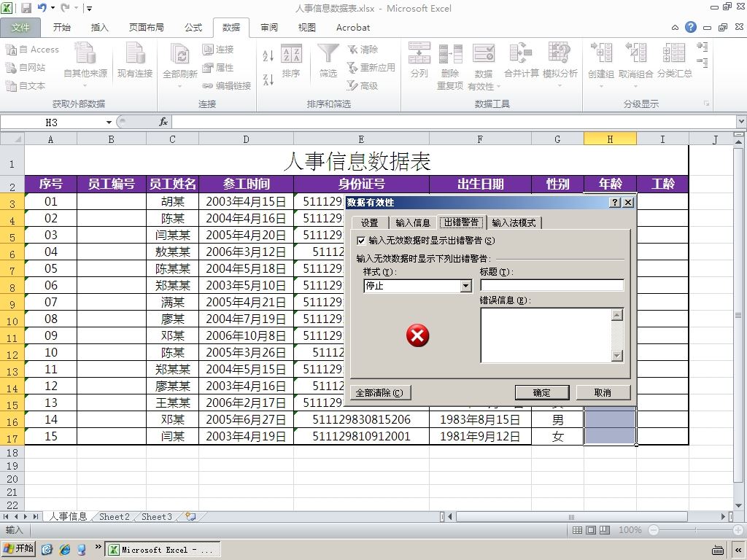
Task: Click the Cancel (取消) button
Action: pos(603,393)
